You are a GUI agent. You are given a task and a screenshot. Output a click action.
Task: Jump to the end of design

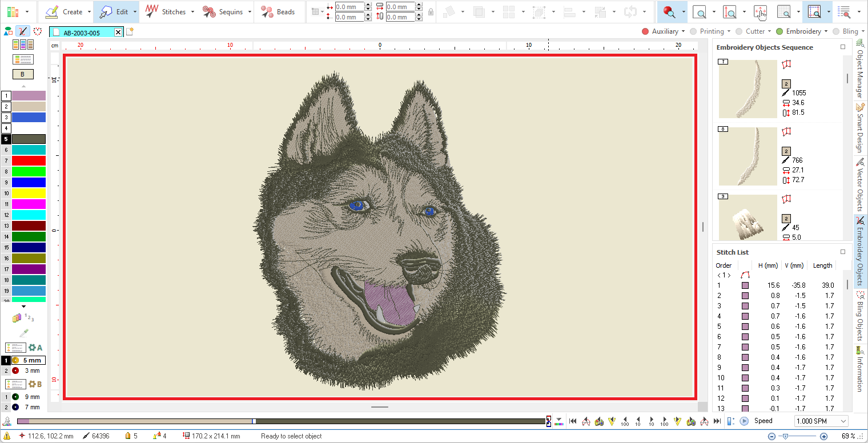point(717,421)
